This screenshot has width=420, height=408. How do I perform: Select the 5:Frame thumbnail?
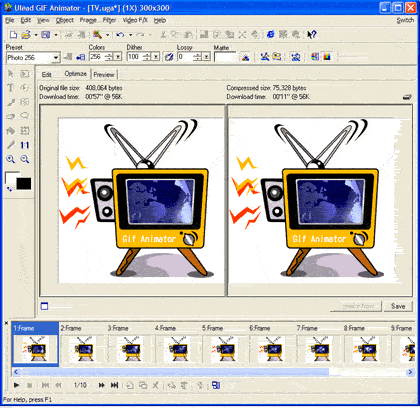pos(224,345)
